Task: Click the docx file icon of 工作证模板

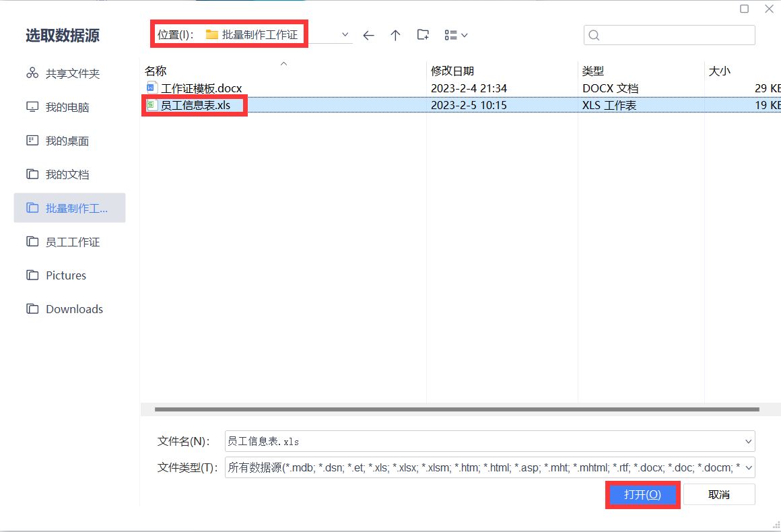Action: [x=152, y=88]
